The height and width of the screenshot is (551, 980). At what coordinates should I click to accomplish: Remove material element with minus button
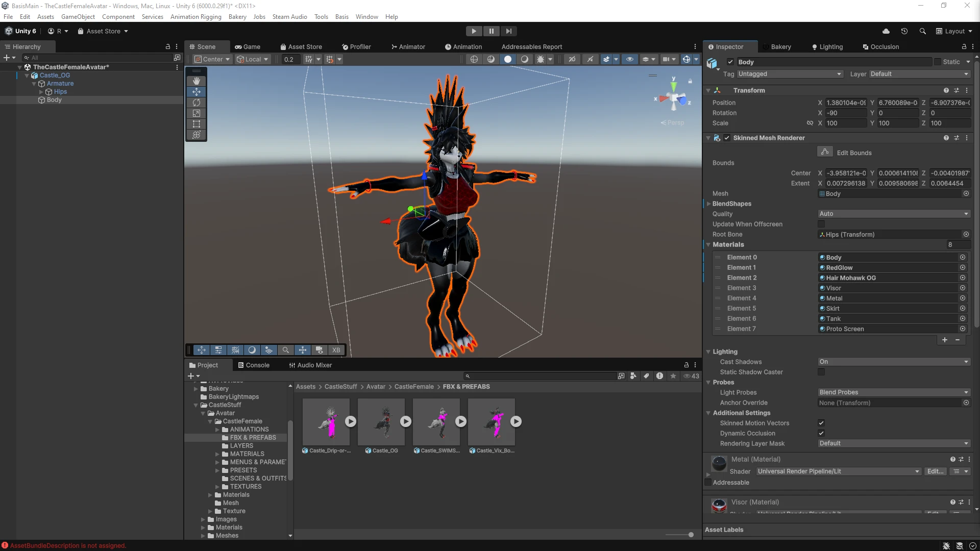958,340
